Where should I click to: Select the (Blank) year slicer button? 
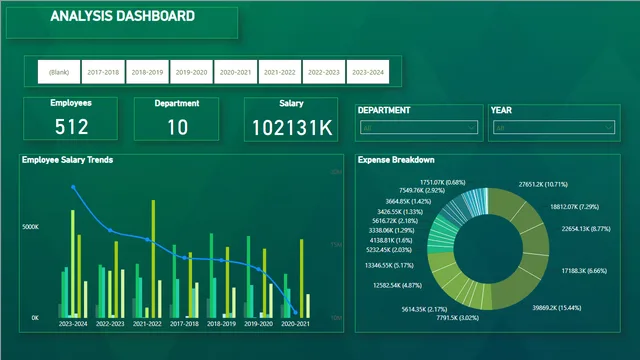59,72
